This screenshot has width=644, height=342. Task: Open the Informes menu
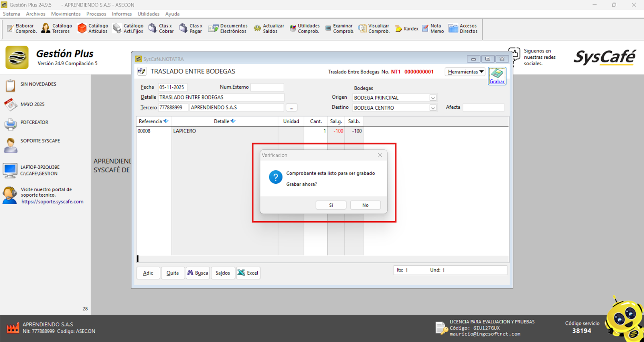[x=122, y=14]
